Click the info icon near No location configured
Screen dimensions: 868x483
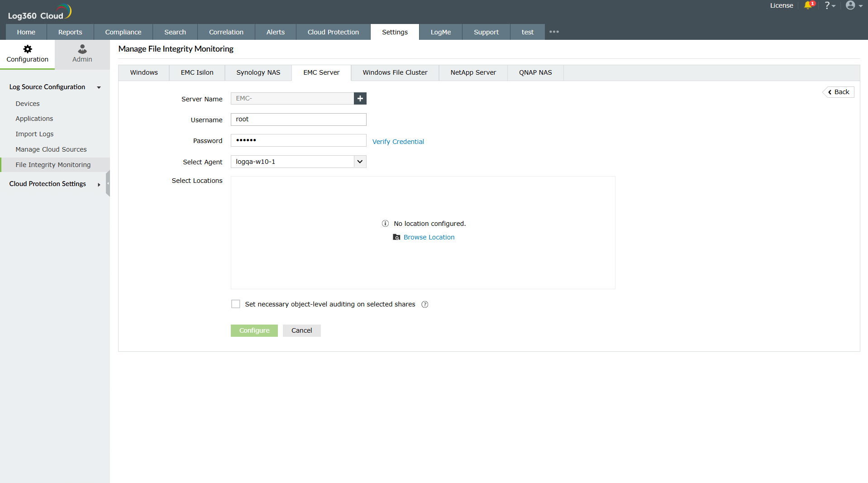point(385,223)
